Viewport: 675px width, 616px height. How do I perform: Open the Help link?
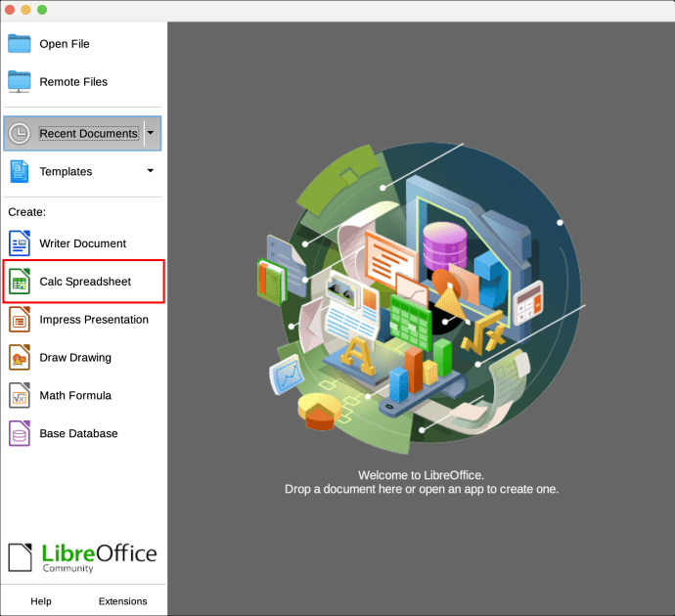tap(41, 601)
